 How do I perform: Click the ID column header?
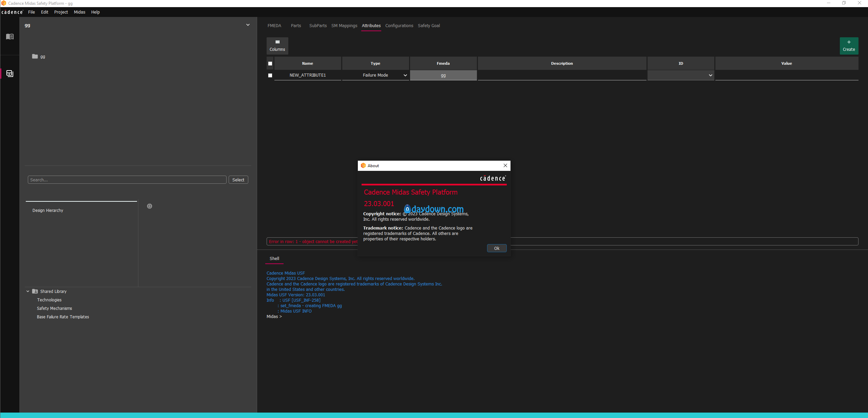[x=680, y=63]
